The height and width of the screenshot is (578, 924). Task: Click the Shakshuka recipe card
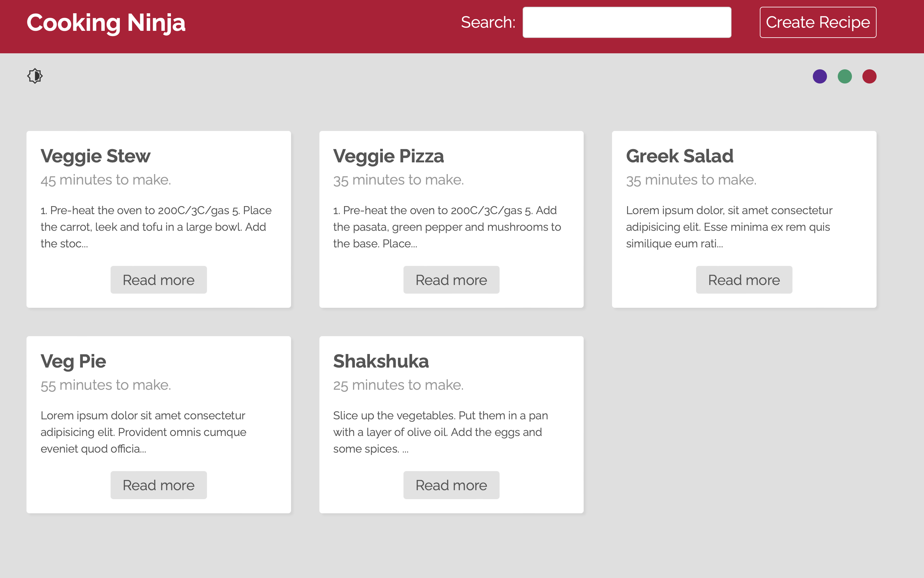pyautogui.click(x=451, y=424)
